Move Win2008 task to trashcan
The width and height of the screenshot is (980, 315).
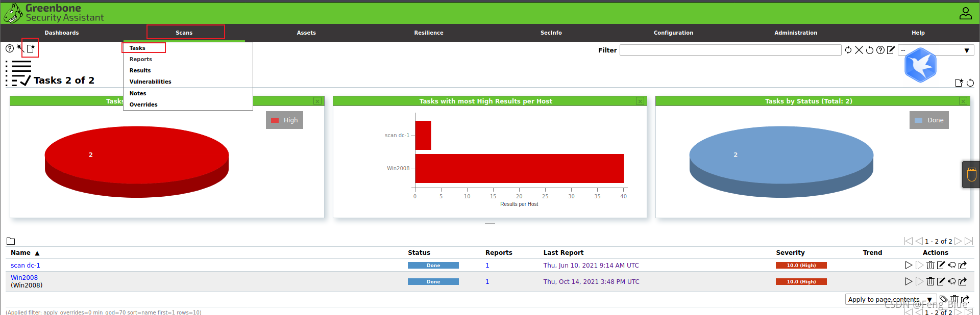coord(930,281)
